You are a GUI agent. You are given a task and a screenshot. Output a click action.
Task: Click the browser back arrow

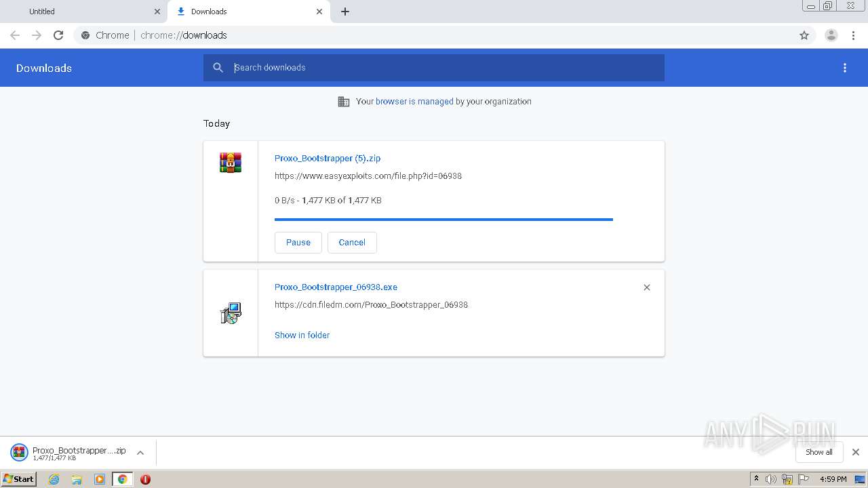click(15, 35)
